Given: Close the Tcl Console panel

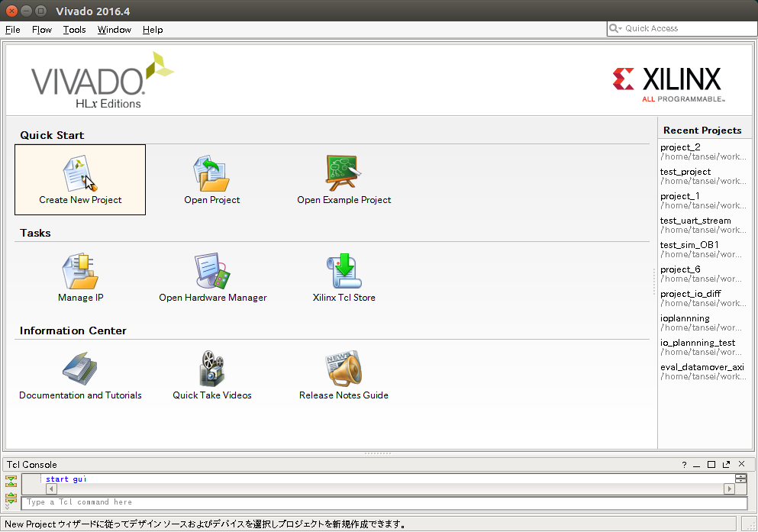Looking at the screenshot, I should tap(741, 464).
